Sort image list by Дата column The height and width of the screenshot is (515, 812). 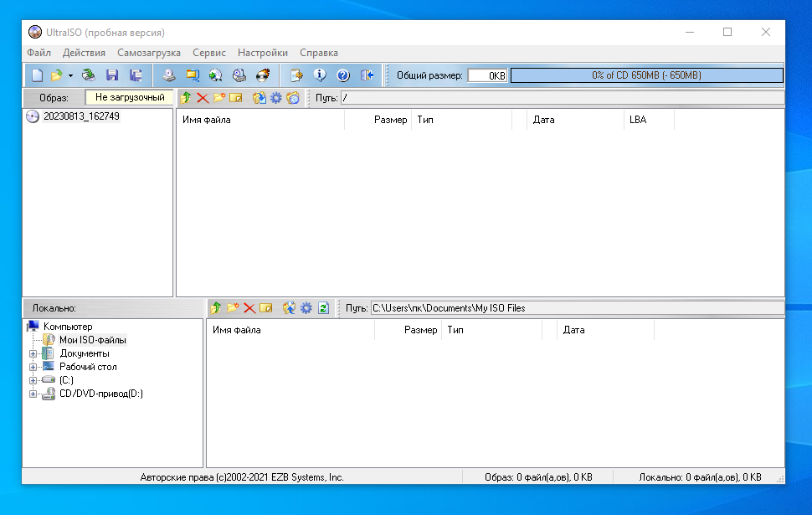(575, 120)
